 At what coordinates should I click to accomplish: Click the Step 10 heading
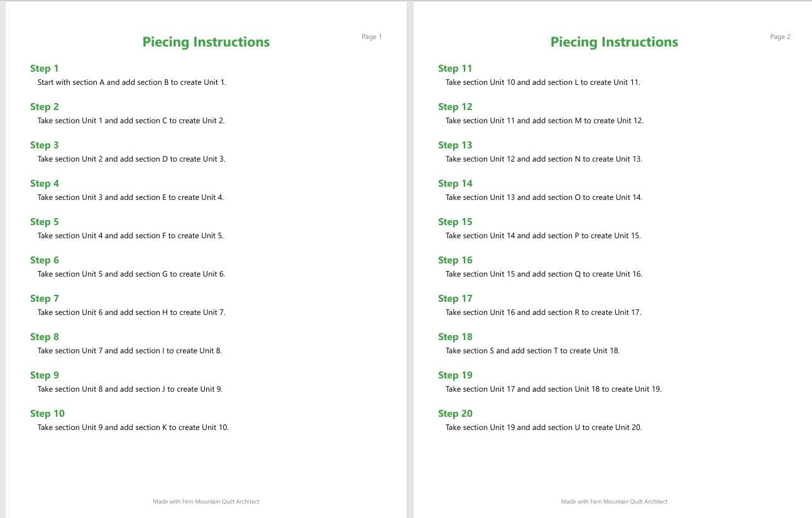(47, 414)
